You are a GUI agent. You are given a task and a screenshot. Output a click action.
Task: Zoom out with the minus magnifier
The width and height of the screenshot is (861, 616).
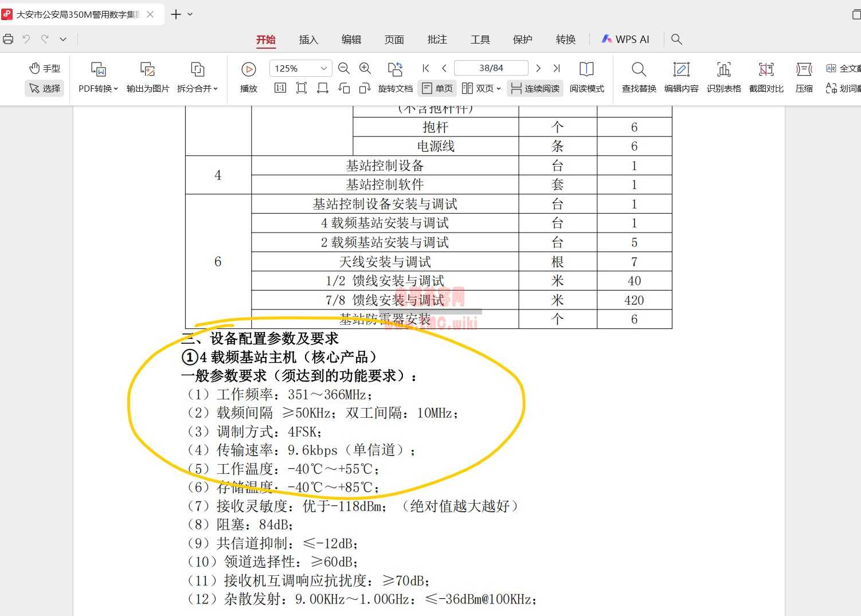pyautogui.click(x=344, y=68)
